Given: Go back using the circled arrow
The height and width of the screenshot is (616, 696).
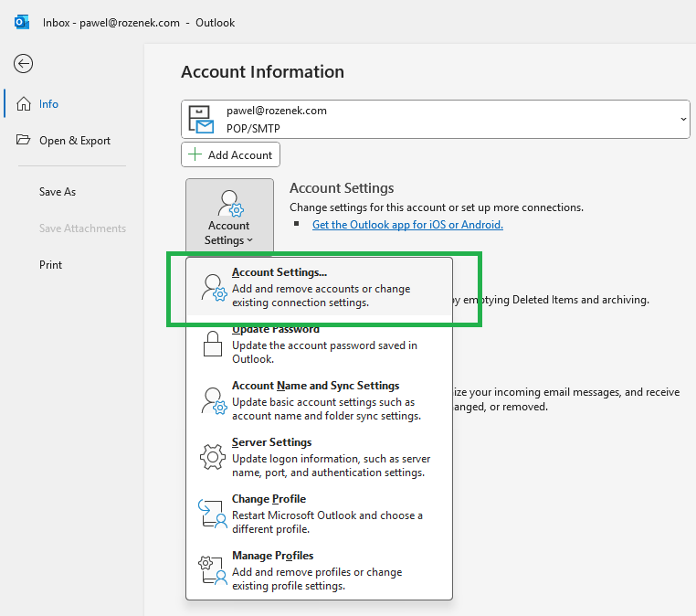Looking at the screenshot, I should [23, 63].
